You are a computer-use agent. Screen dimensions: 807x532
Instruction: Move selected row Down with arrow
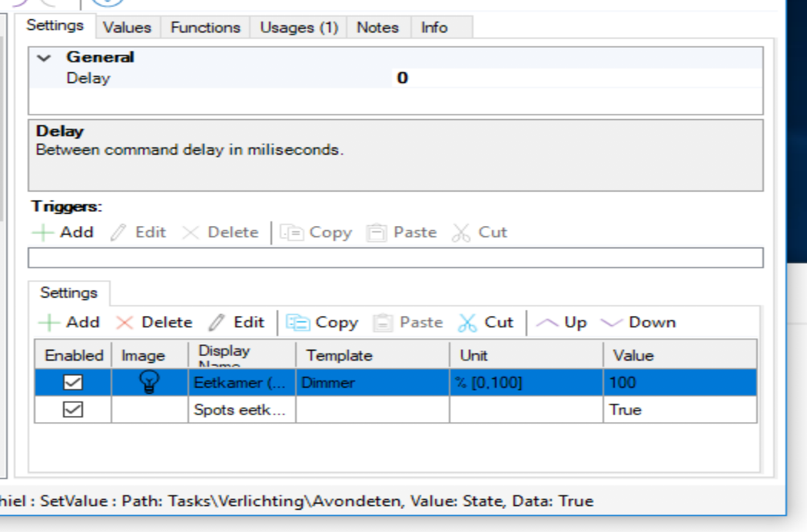pos(612,323)
